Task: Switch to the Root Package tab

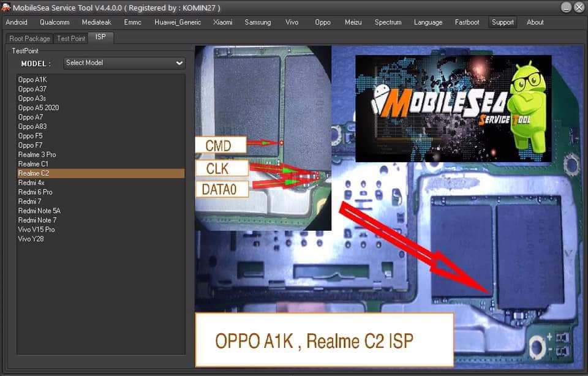Action: tap(29, 38)
